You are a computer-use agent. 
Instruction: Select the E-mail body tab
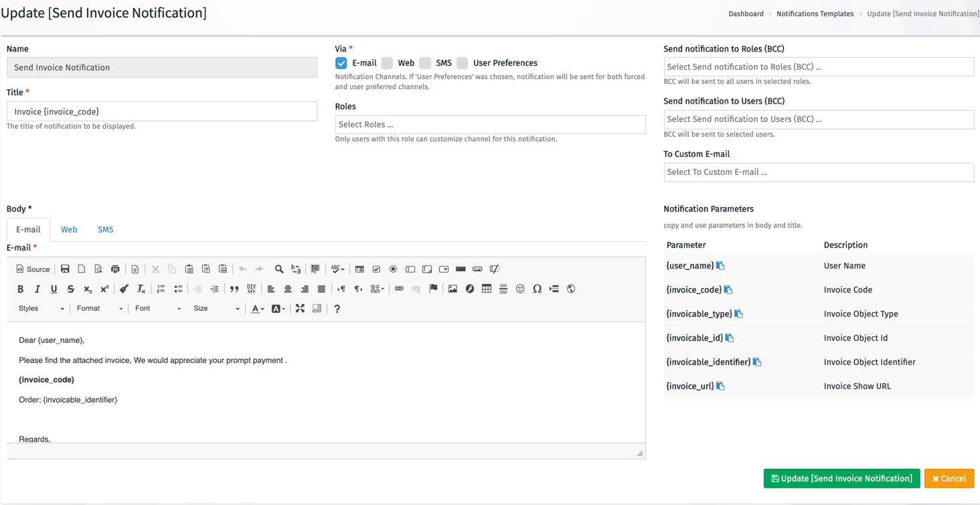[x=28, y=230]
